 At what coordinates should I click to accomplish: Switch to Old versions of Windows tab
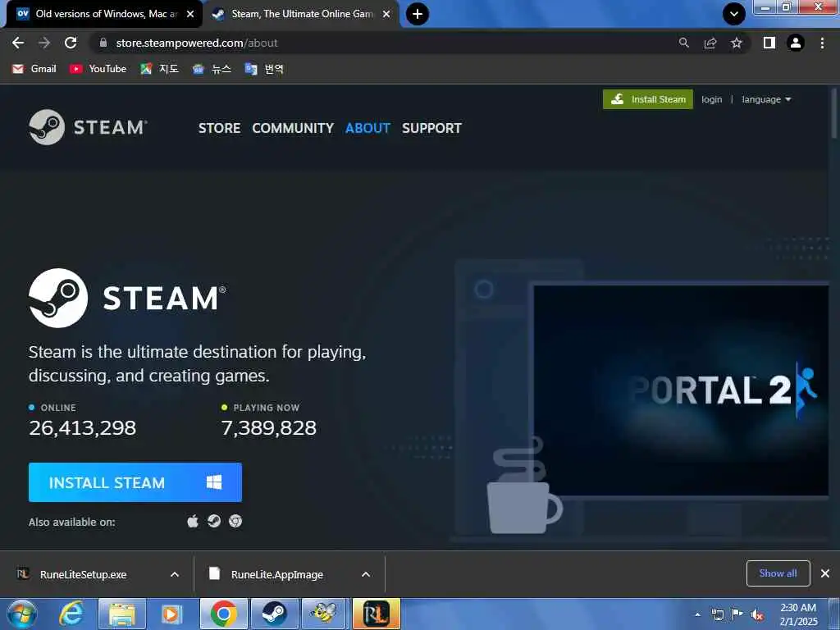pyautogui.click(x=104, y=14)
